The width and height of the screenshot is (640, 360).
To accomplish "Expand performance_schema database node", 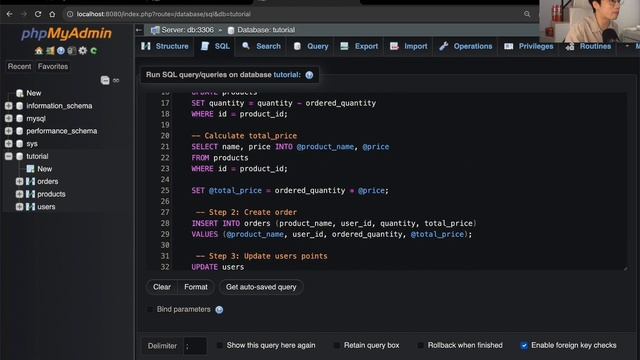I will click(9, 131).
